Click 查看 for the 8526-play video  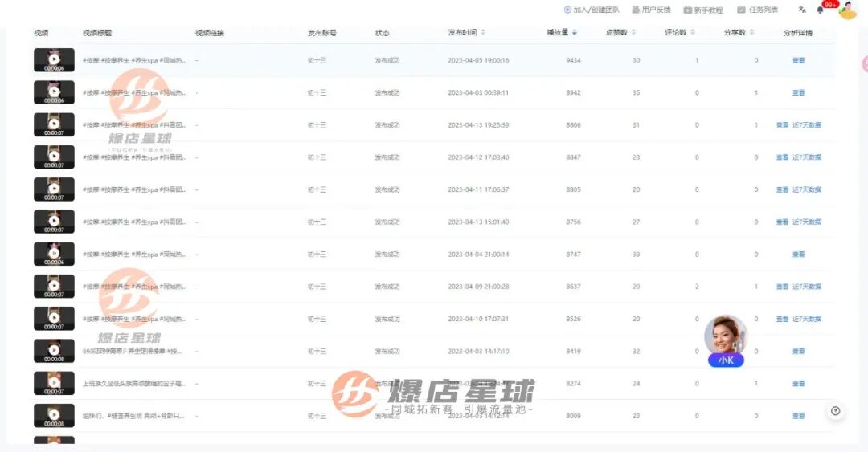pos(782,319)
